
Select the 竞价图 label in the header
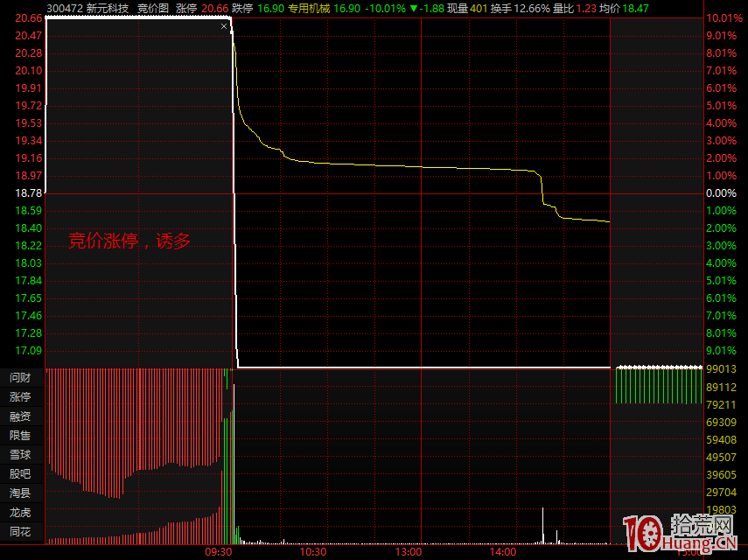coord(152,8)
